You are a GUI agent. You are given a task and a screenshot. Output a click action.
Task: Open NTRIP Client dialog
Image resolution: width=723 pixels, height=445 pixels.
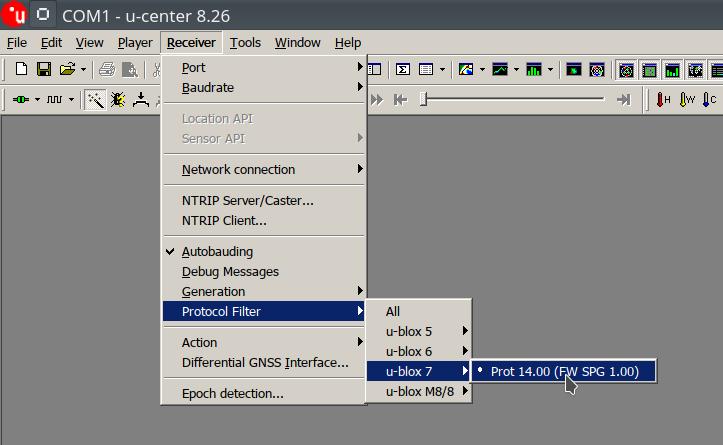pos(264,220)
